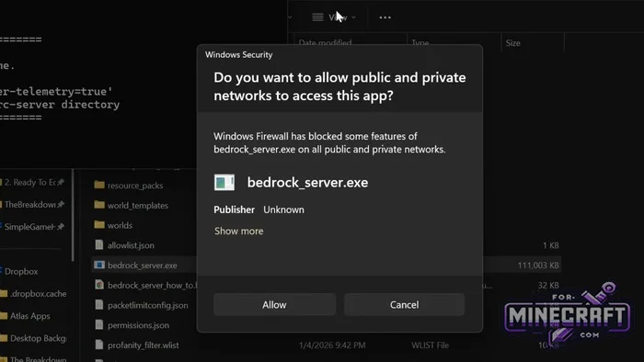Unpin icon beside '2. Ready To Ed'
This screenshot has width=644, height=362.
[x=61, y=182]
